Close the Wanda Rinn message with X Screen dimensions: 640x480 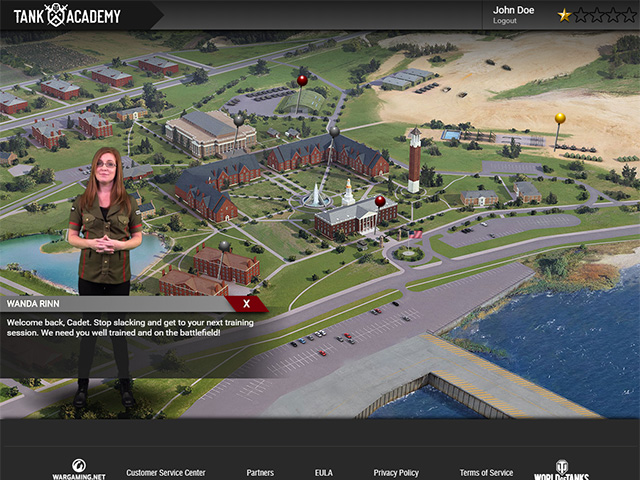246,303
